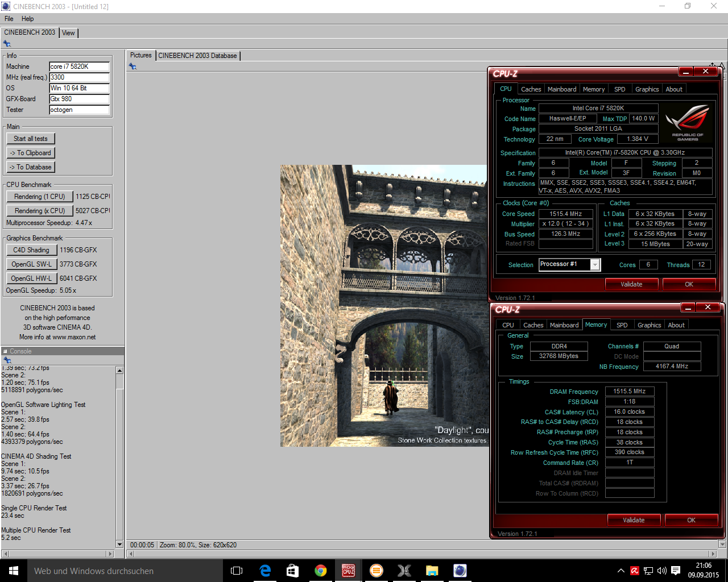Launch Google Chrome from the taskbar

pyautogui.click(x=321, y=571)
